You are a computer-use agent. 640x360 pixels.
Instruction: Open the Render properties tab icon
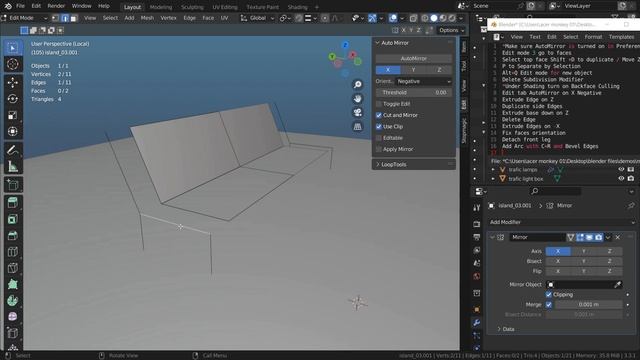[476, 224]
